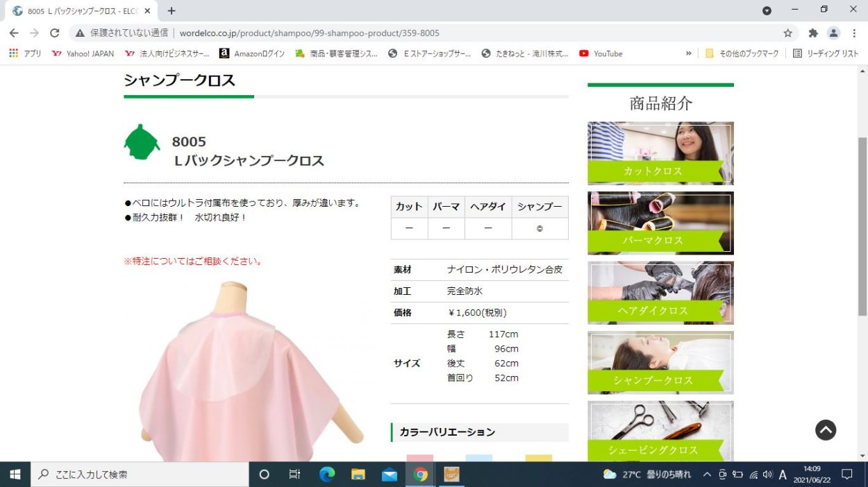
Task: Click 完全防水 processing value
Action: coord(465,291)
